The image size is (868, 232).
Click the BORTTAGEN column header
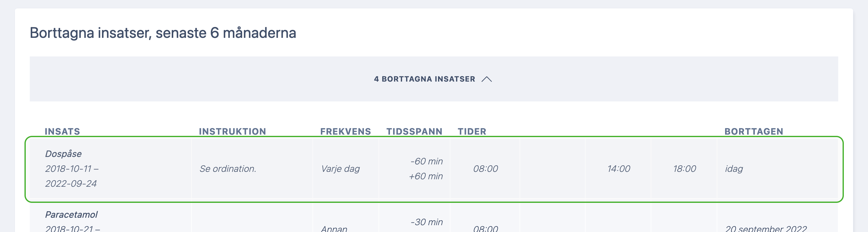[754, 131]
